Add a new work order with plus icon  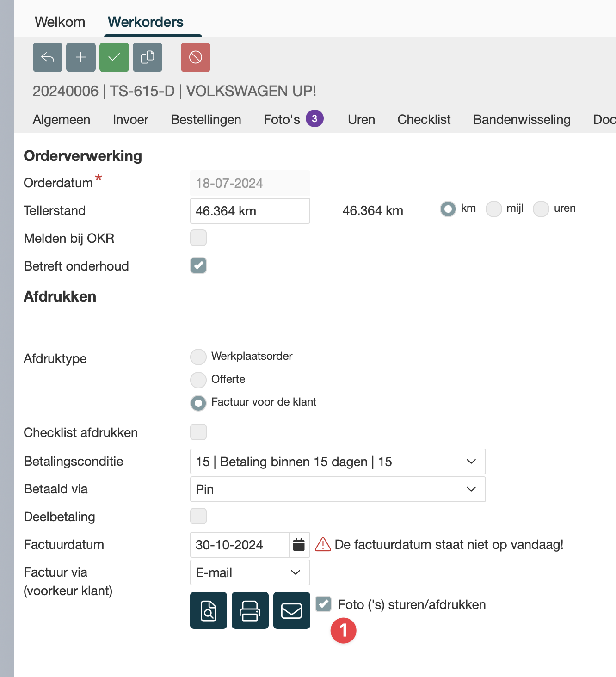coord(81,57)
